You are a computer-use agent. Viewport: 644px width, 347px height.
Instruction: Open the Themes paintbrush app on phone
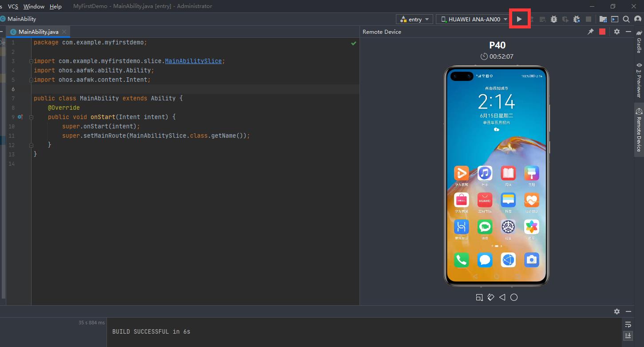point(532,173)
